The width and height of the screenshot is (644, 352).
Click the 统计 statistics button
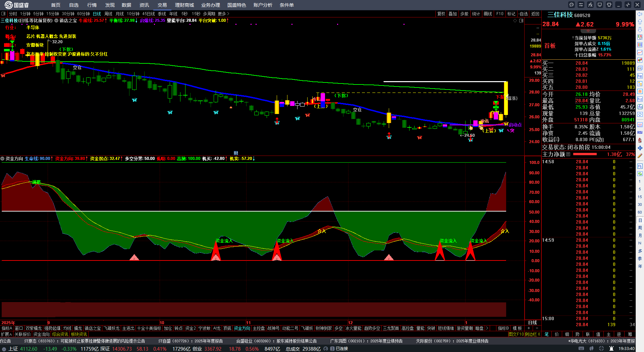[x=476, y=14]
